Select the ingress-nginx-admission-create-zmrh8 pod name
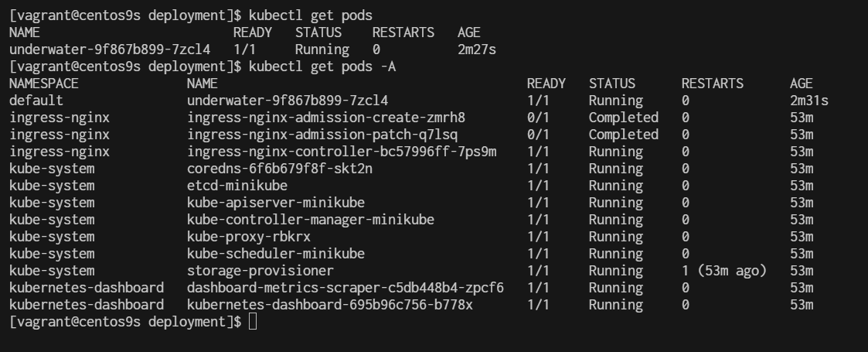Image resolution: width=868 pixels, height=352 pixels. point(326,118)
